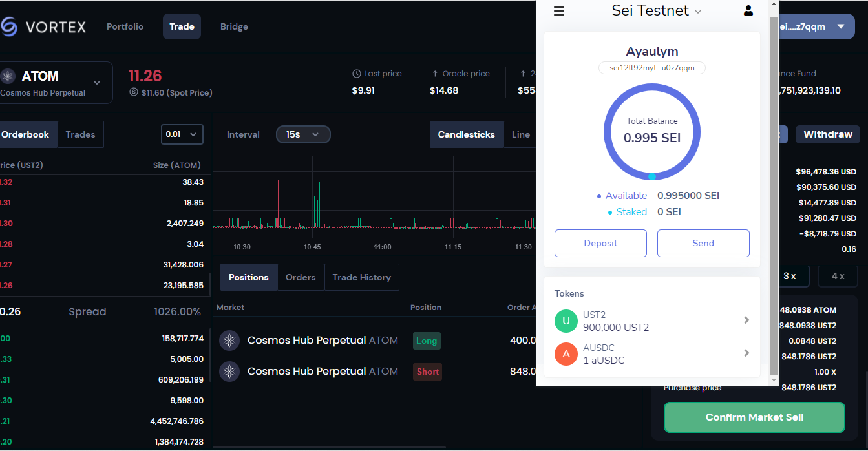Screen dimensions: 868x451
Task: Click the Available 0.995000 SEI value
Action: click(x=688, y=196)
